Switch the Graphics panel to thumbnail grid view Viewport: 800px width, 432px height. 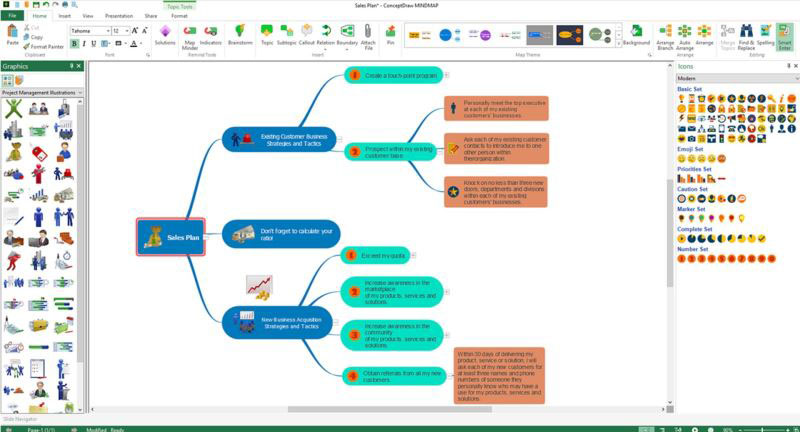coord(7,80)
